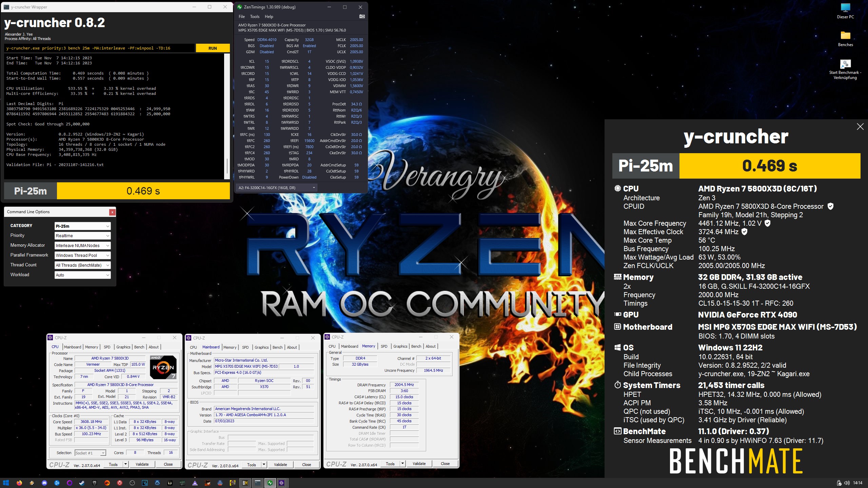Open the Memory Allocator dropdown
The width and height of the screenshot is (868, 488).
tap(83, 246)
